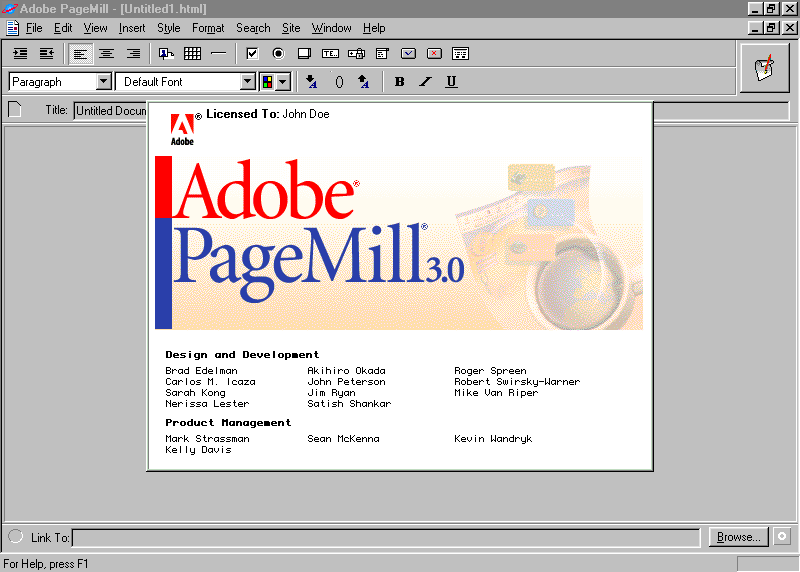
Task: Toggle Preview mode with the large pencil-page button
Action: tap(764, 68)
